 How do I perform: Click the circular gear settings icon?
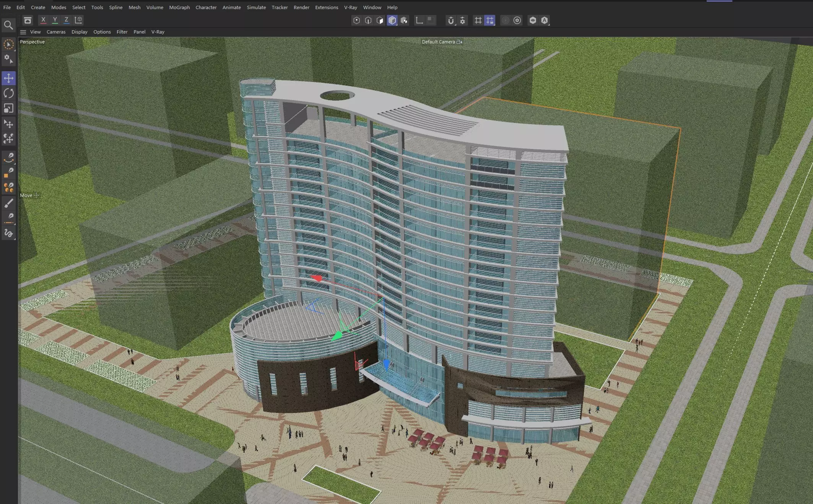tap(517, 20)
